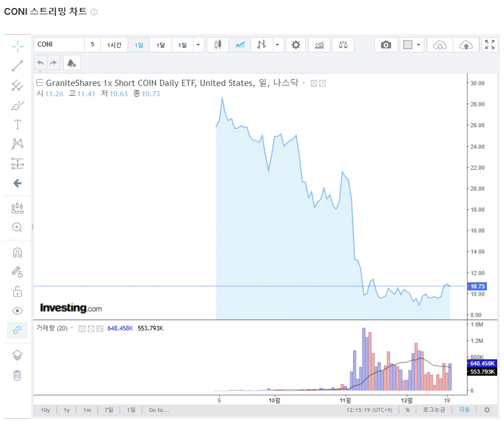504x421 pixels.
Task: Take a chart screenshot with the camera icon
Action: (386, 44)
